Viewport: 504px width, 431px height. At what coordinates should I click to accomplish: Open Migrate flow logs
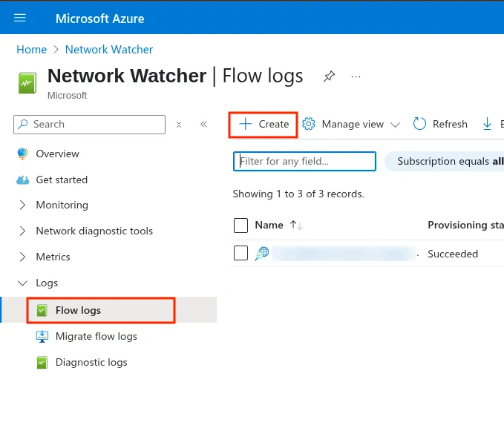point(96,336)
